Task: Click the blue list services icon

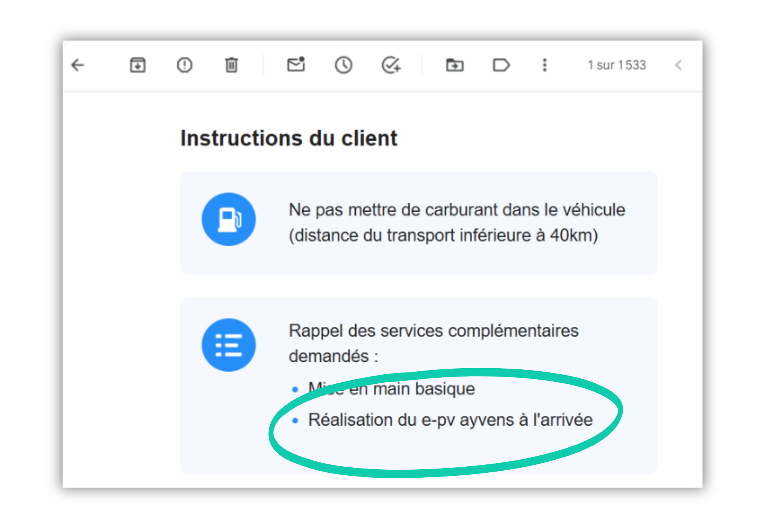Action: click(x=229, y=345)
